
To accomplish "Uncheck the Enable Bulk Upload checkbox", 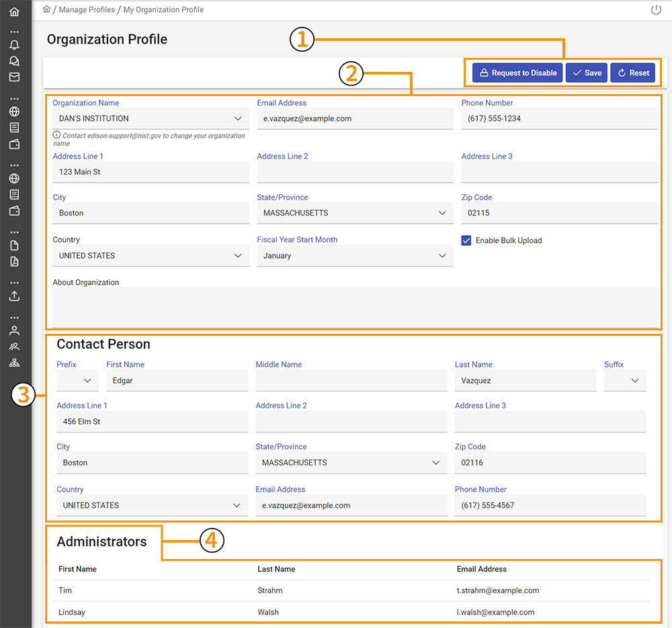I will tap(466, 240).
